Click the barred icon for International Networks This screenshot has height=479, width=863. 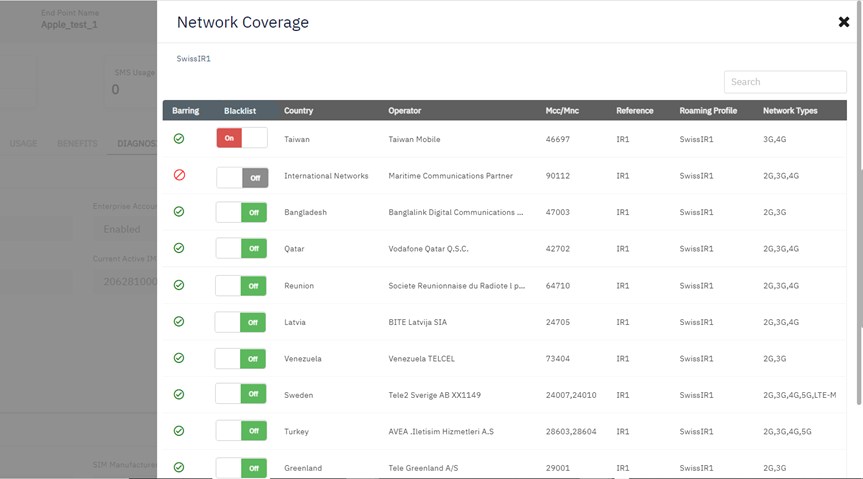pos(179,175)
